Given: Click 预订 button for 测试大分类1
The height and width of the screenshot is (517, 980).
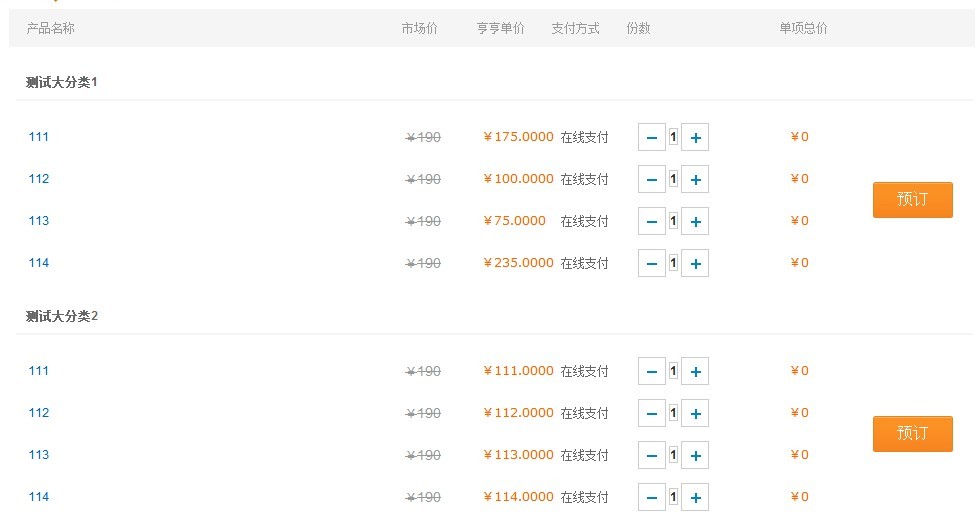Looking at the screenshot, I should [912, 200].
